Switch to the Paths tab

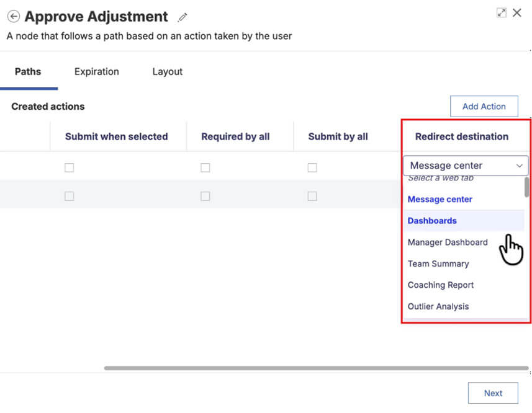(x=28, y=71)
